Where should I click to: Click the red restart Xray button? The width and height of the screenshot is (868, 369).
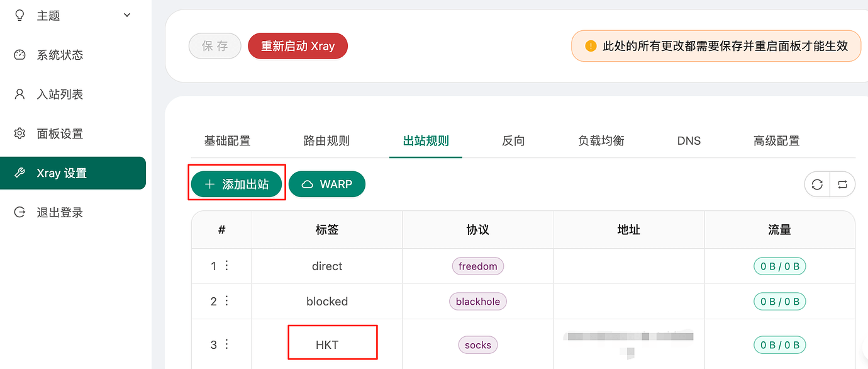click(298, 46)
